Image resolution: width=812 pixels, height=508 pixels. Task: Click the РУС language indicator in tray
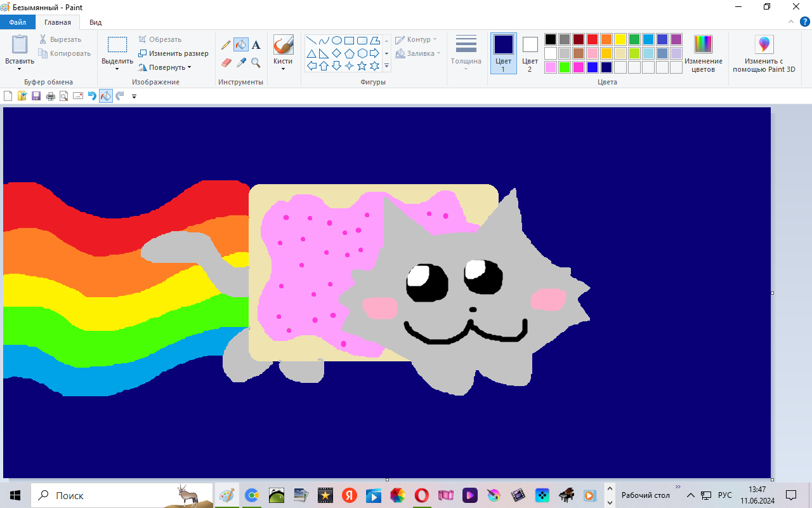tap(725, 495)
